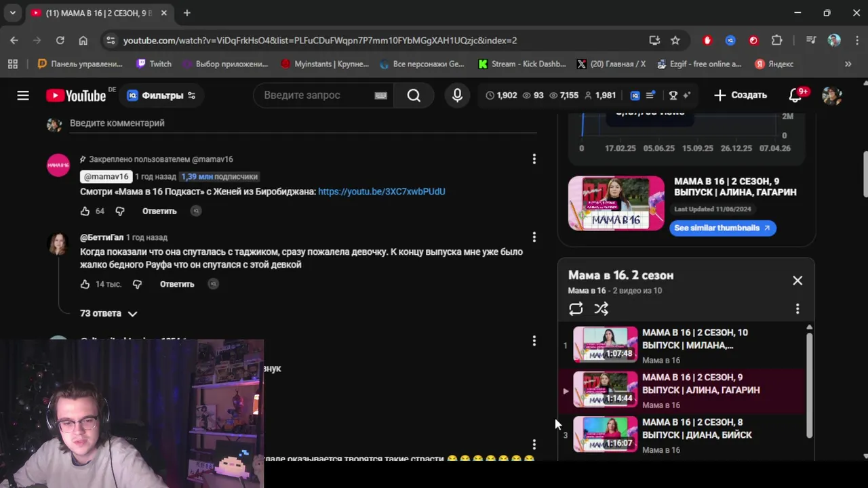This screenshot has height=488, width=868.
Task: View site information icon in address bar
Action: click(x=111, y=41)
